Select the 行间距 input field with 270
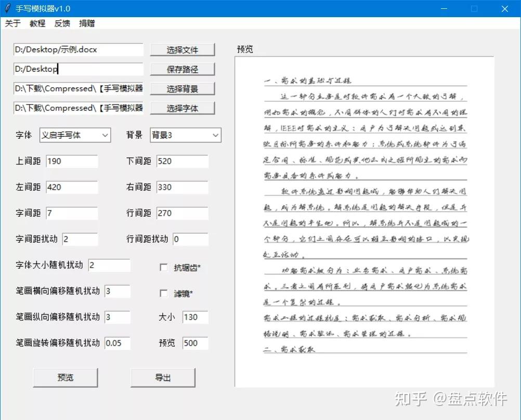521x420 pixels. pos(182,213)
